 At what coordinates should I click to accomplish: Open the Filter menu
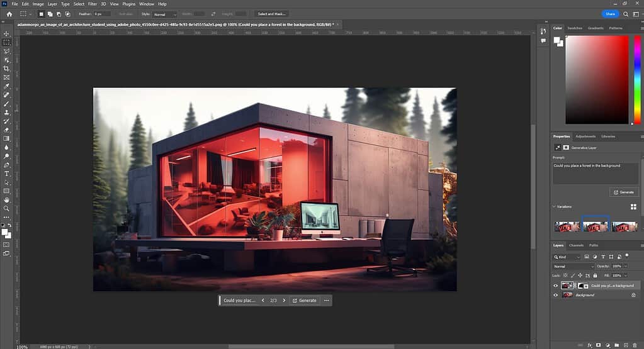click(93, 4)
